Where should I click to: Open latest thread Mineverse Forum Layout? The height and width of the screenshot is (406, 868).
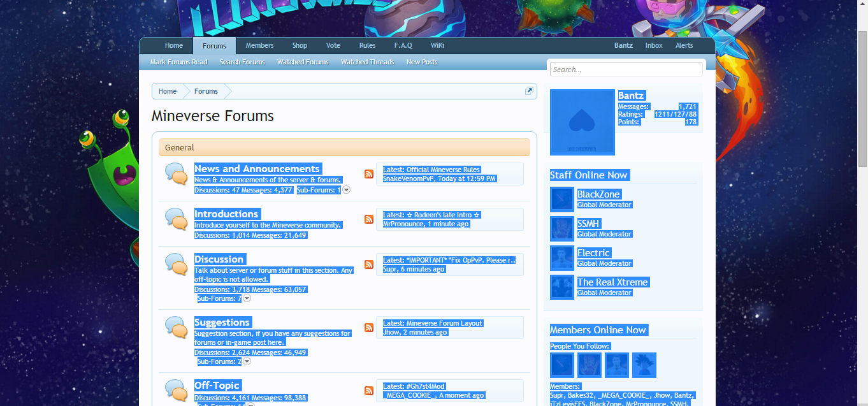444,323
